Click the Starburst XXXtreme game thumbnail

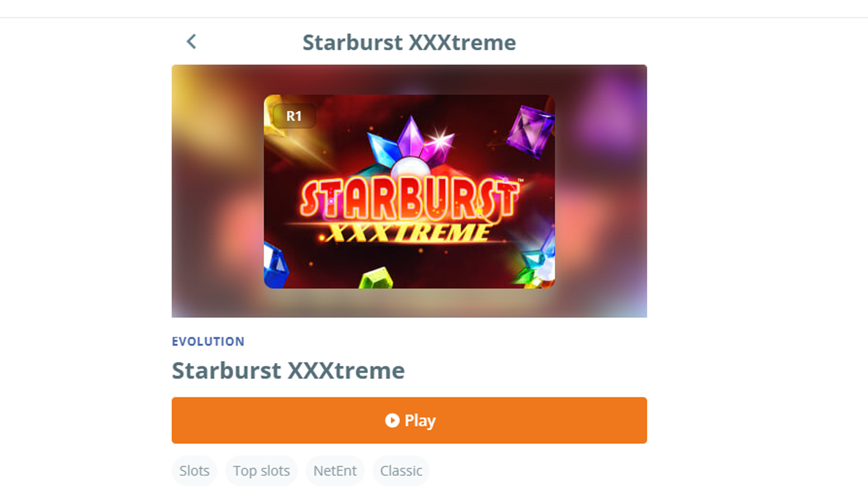(409, 191)
